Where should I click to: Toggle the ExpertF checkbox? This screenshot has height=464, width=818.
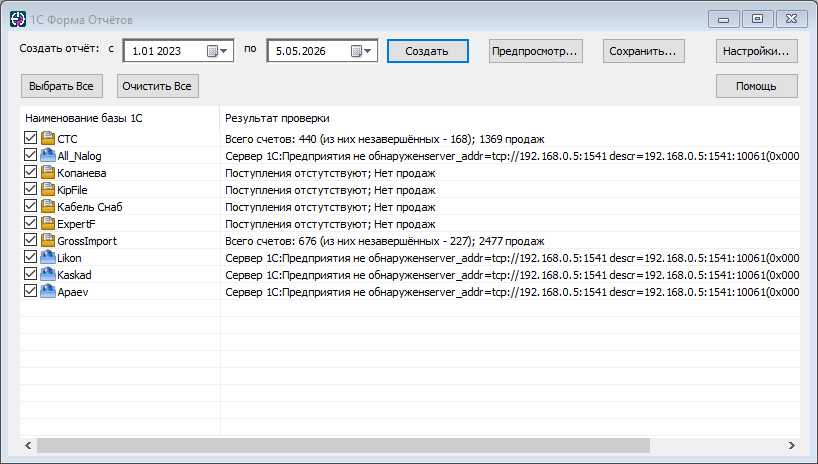tap(30, 223)
